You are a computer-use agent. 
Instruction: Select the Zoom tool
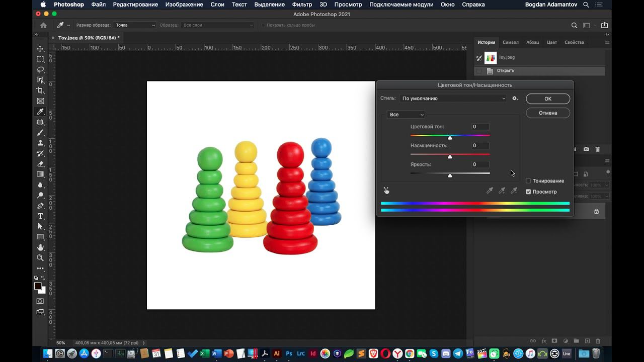40,258
